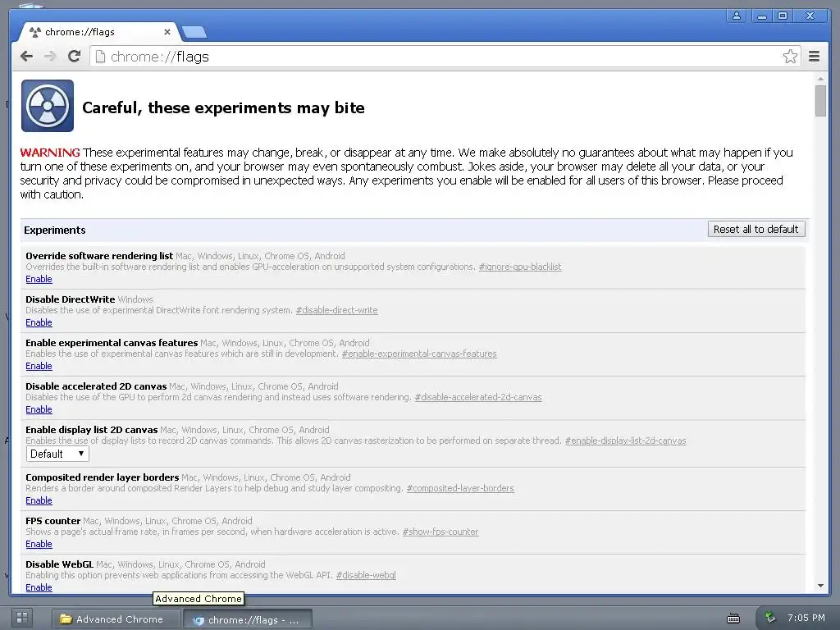Screen dimensions: 840x630
Task: Click the Disable DirectWrite title
Action: pos(71,299)
